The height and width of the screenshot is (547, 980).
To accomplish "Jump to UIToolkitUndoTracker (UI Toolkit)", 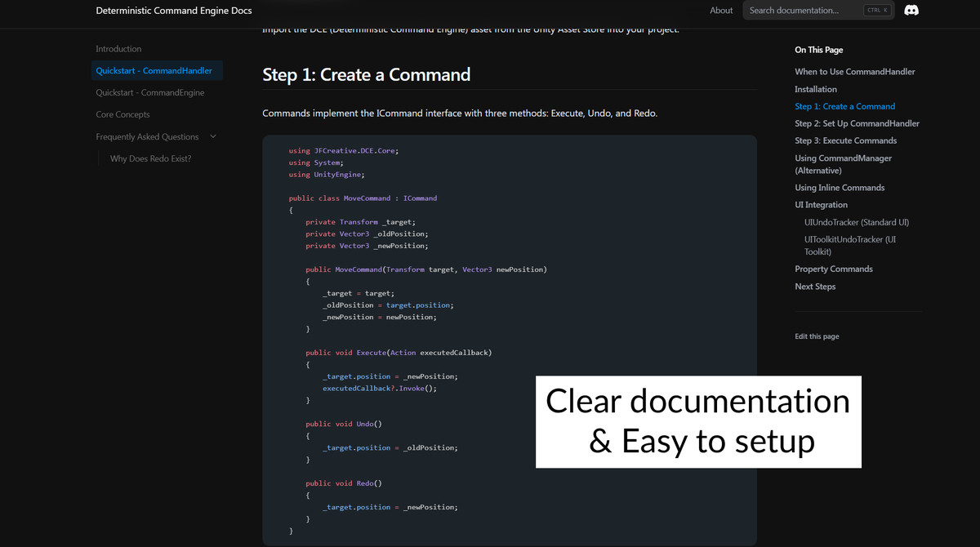I will coord(850,246).
